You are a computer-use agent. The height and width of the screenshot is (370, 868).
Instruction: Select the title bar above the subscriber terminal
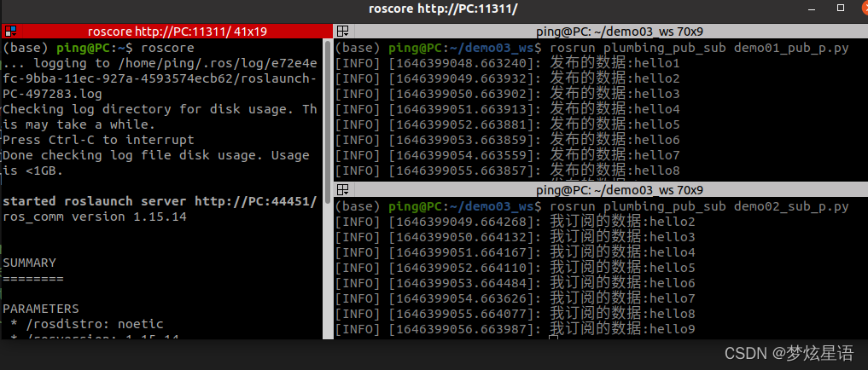601,190
